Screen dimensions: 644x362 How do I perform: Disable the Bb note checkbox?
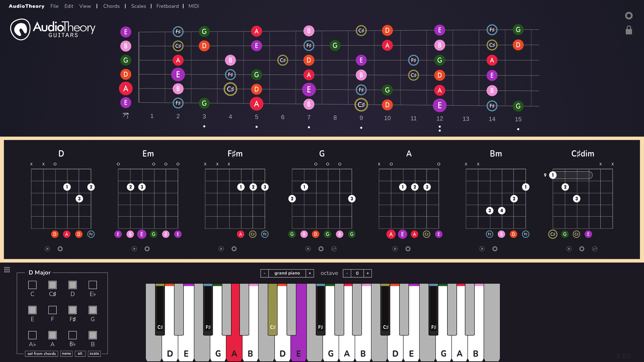click(x=72, y=334)
